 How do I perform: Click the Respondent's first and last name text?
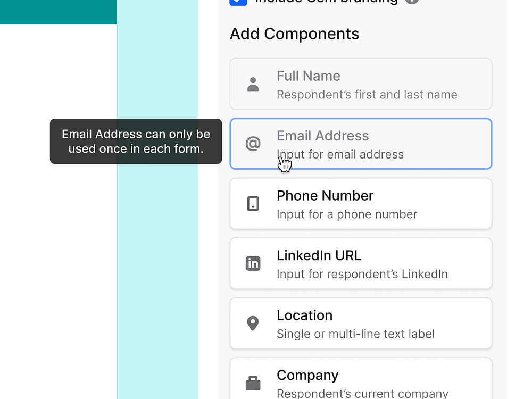click(367, 94)
